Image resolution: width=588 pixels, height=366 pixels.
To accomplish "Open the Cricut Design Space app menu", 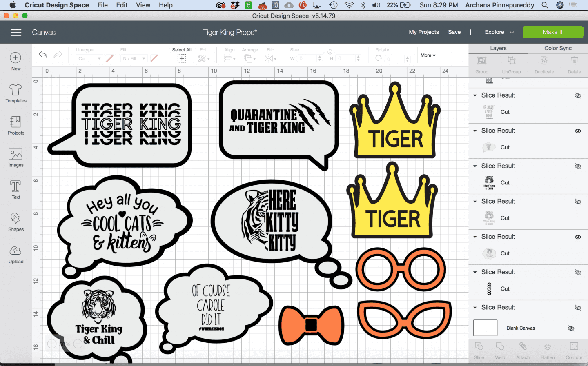I will 57,5.
